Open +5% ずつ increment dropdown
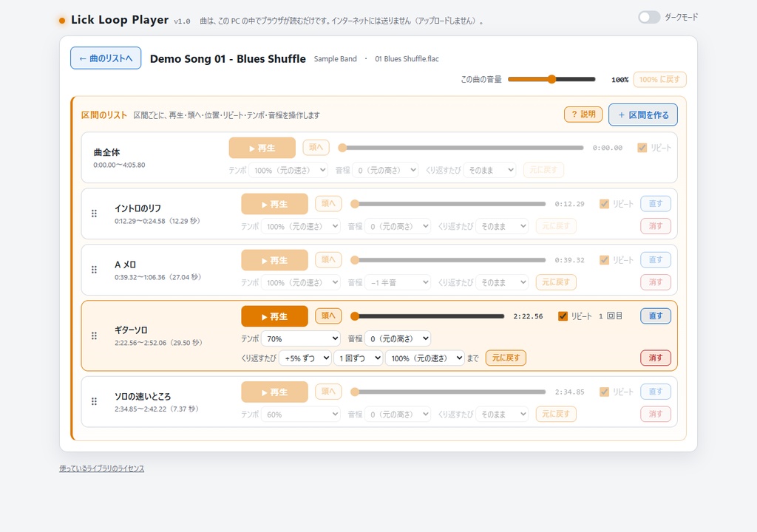The image size is (757, 532). click(305, 358)
